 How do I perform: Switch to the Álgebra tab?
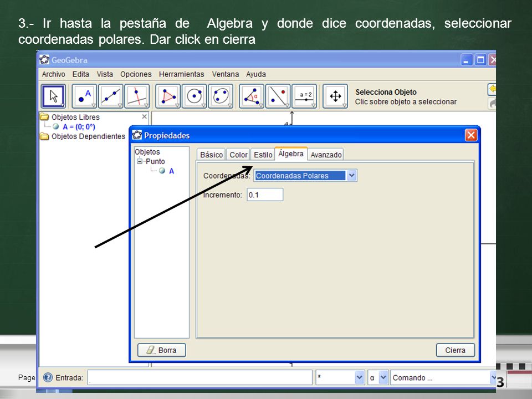pos(291,154)
